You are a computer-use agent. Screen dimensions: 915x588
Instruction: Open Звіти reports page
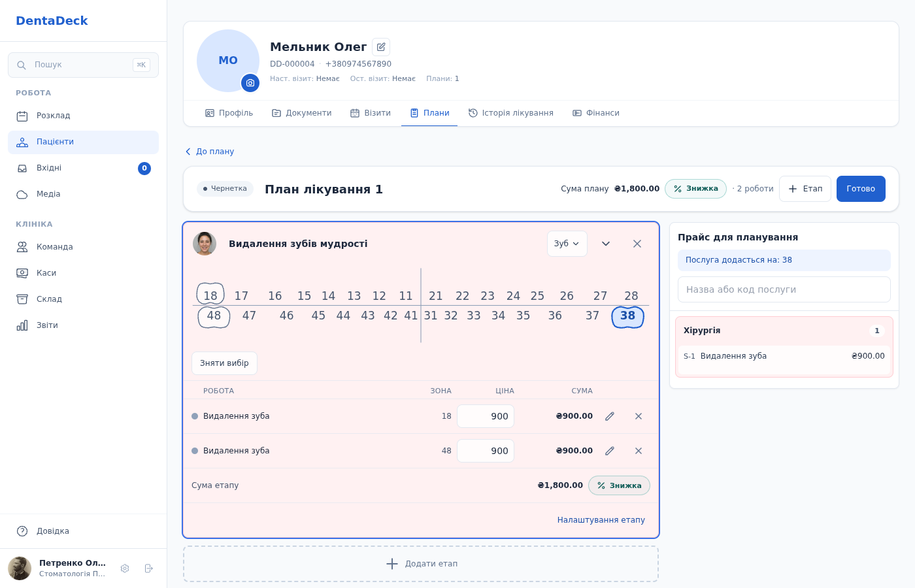83,325
